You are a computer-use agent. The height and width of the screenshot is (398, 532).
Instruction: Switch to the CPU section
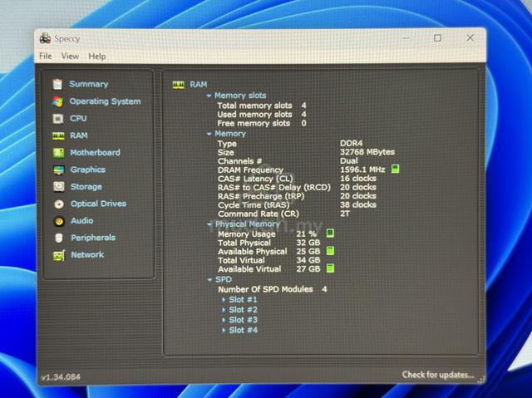coord(78,118)
